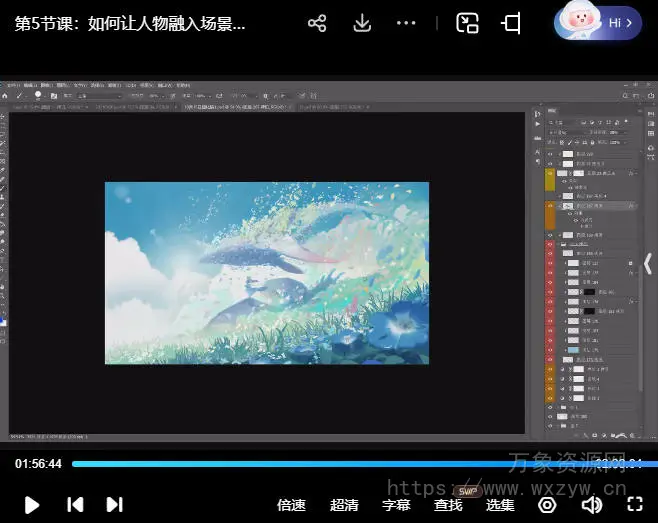Image resolution: width=658 pixels, height=523 pixels.
Task: Open the 倍速 playback speed menu
Action: coord(291,505)
